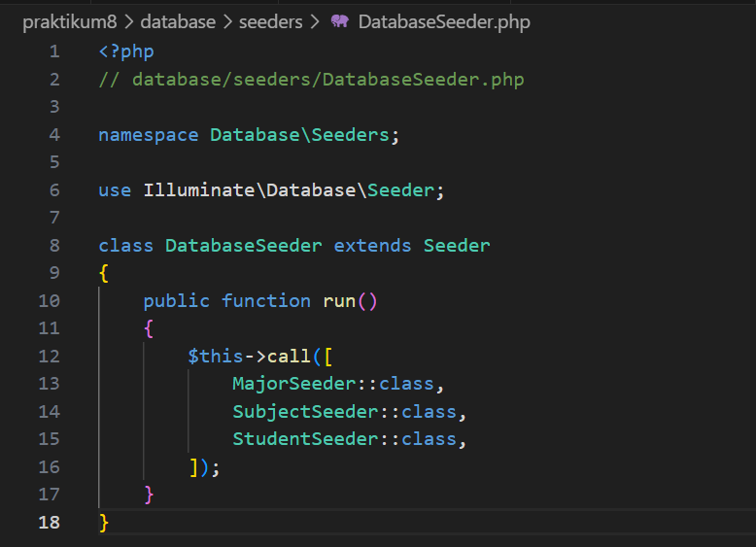756x547 pixels.
Task: Click the run method name
Action: [339, 301]
